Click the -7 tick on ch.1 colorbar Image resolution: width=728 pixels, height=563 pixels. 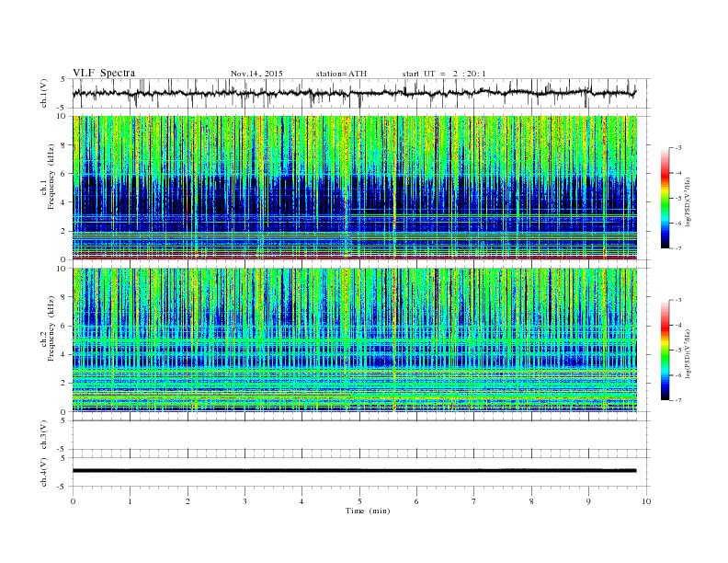point(677,248)
